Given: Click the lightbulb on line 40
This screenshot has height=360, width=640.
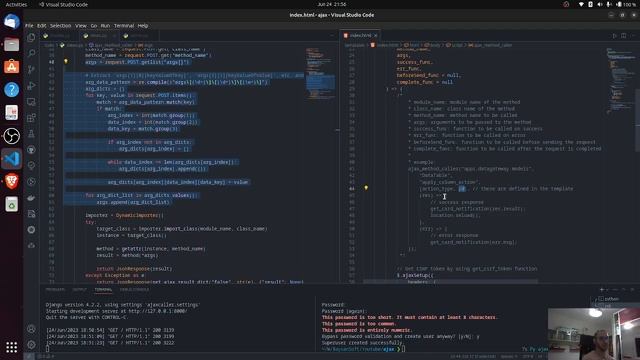Looking at the screenshot, I should point(66,62).
